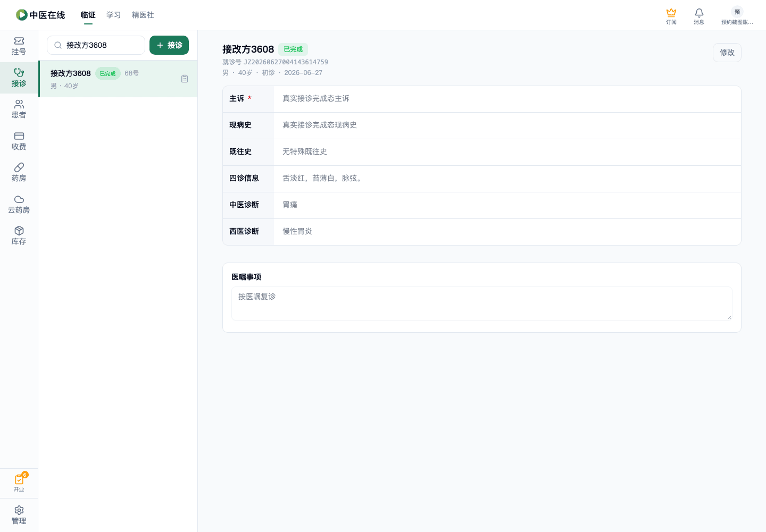Go to 收费 billing sidebar icon
Screen dimensions: 766x532
tap(19, 136)
